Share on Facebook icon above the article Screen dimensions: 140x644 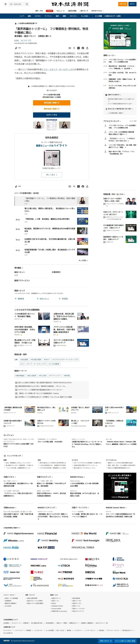[x=83, y=48]
